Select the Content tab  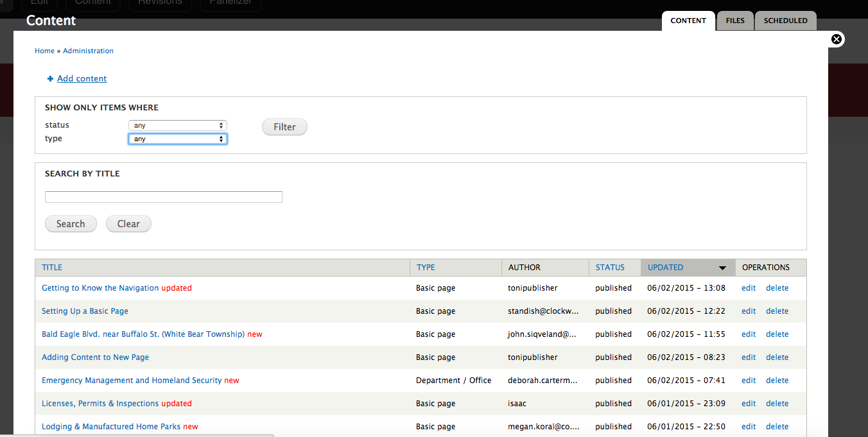[x=688, y=21]
